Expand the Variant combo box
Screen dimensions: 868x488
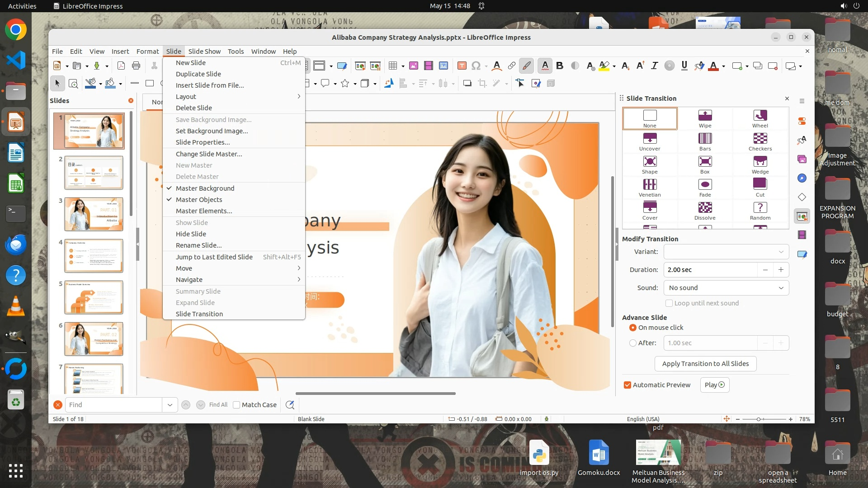pos(726,252)
